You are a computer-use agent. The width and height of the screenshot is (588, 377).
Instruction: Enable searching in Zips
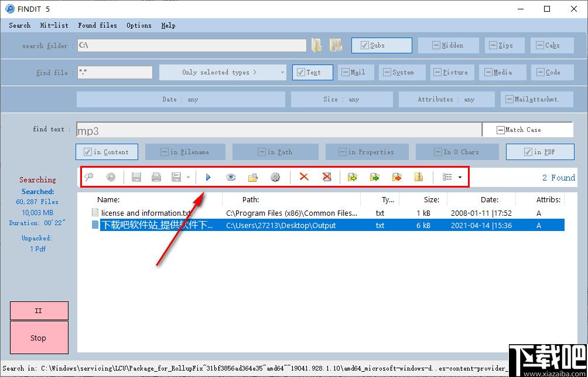point(505,45)
